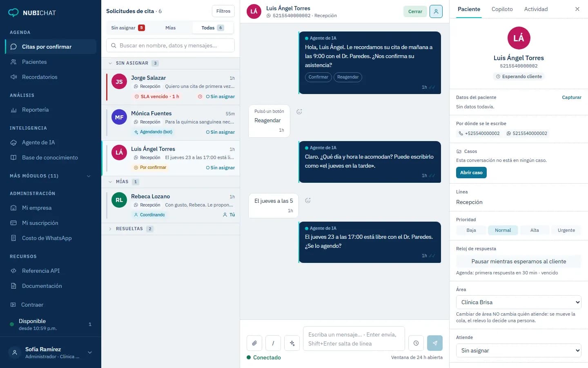Screen dimensions: 588x368
Task: Open Pacientes from the sidebar
Action: pos(51,62)
